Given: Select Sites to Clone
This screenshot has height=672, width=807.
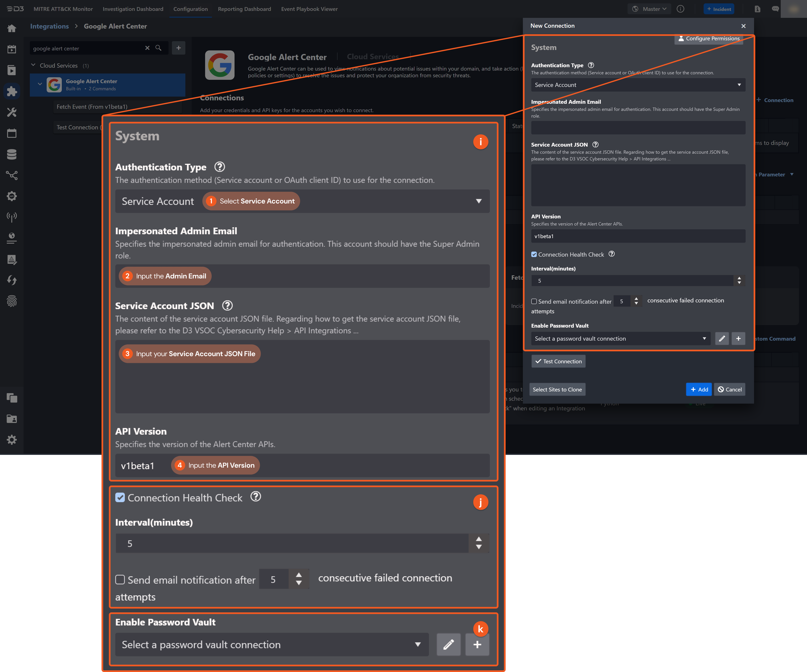Looking at the screenshot, I should click(x=557, y=389).
